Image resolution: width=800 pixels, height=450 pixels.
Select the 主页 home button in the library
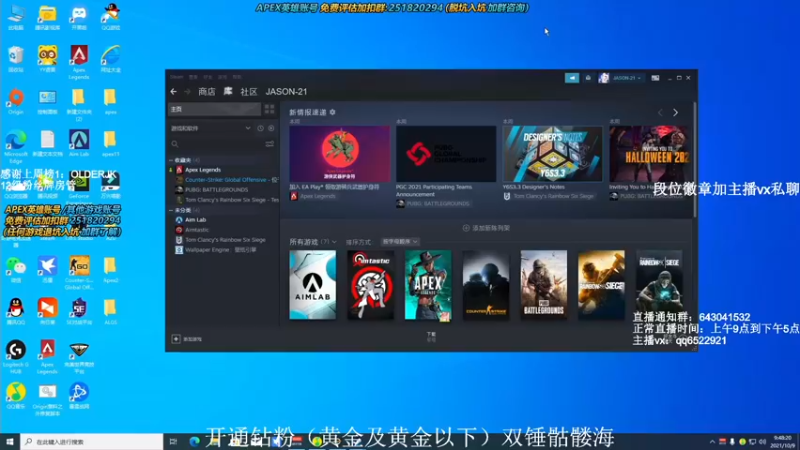click(214, 109)
